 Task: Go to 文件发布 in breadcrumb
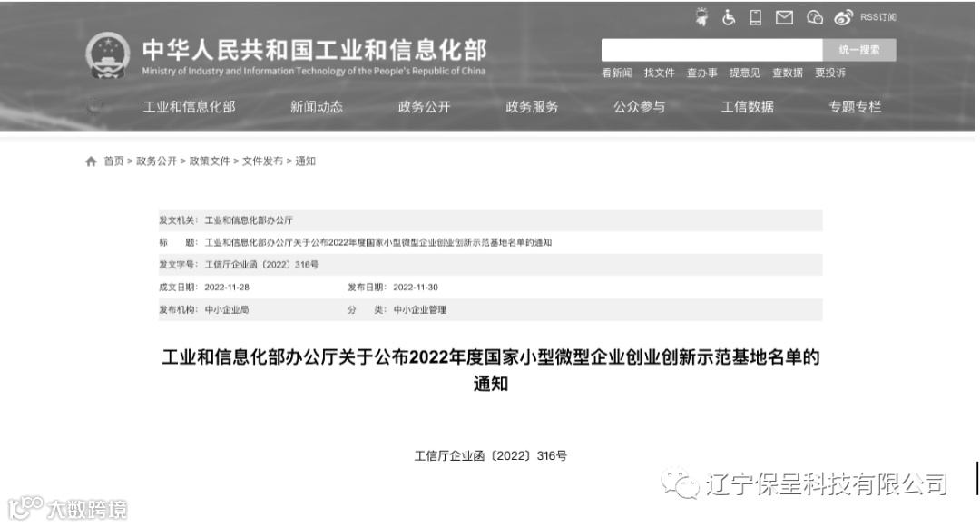point(262,161)
